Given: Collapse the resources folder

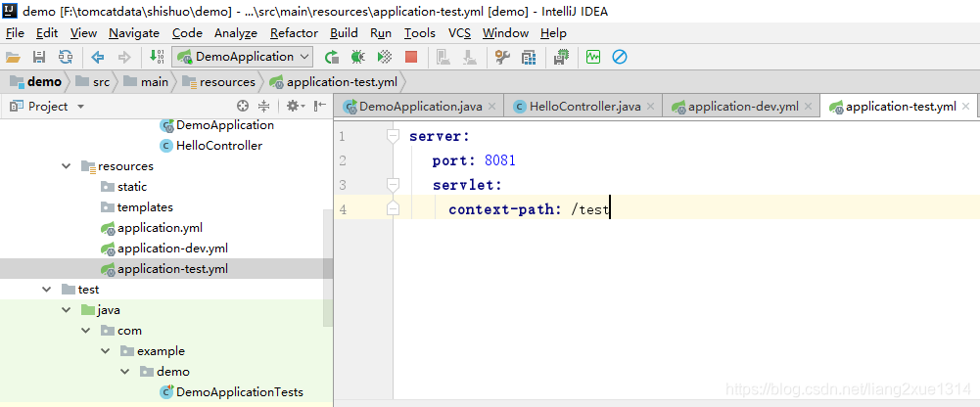Looking at the screenshot, I should coord(67,166).
